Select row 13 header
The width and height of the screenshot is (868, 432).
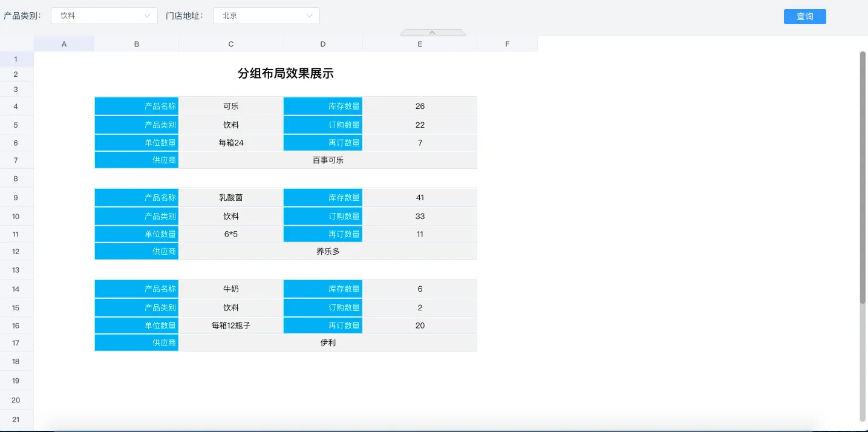[16, 270]
